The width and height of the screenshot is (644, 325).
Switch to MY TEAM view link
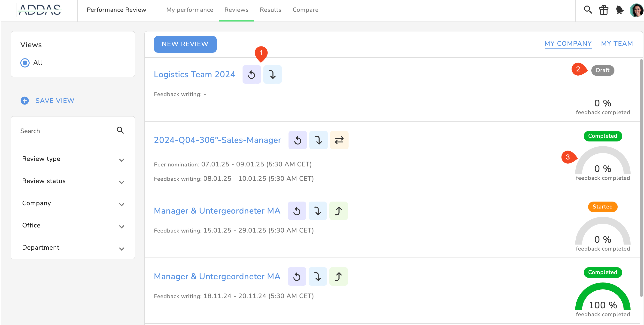tap(617, 43)
